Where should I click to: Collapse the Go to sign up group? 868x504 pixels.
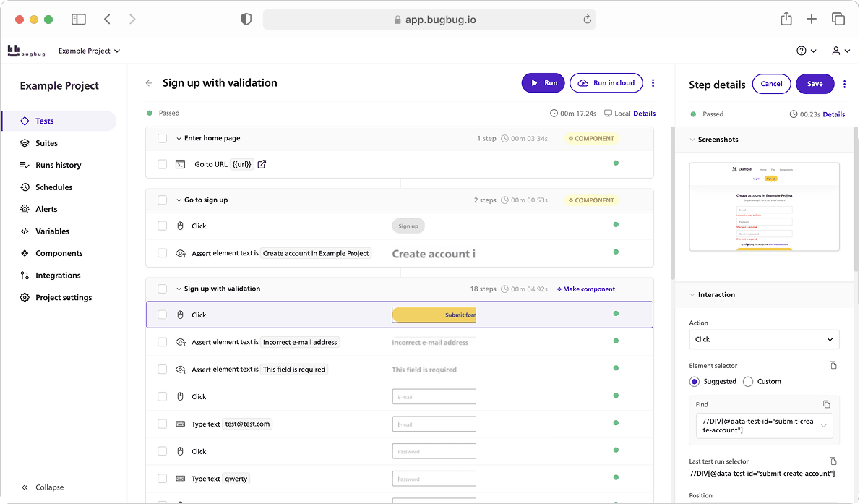click(179, 200)
